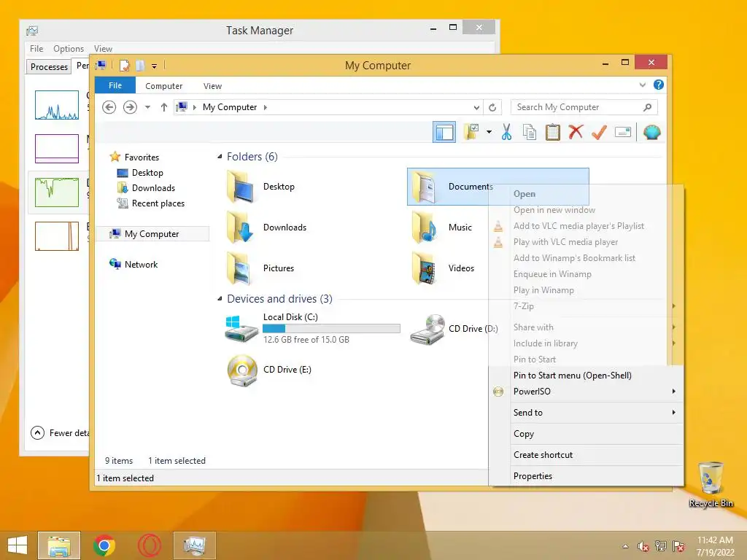Open Task Manager Options menu

[x=68, y=49]
